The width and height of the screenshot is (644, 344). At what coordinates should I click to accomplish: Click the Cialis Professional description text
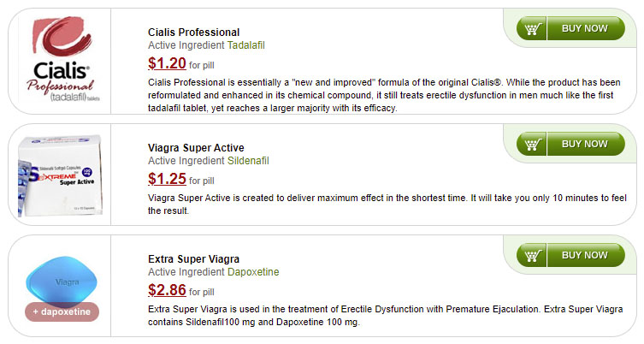[x=384, y=95]
